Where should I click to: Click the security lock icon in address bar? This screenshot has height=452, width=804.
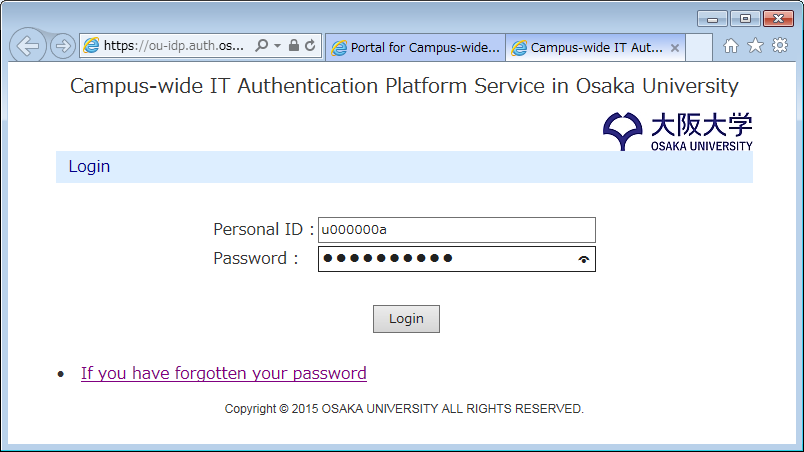pyautogui.click(x=294, y=46)
